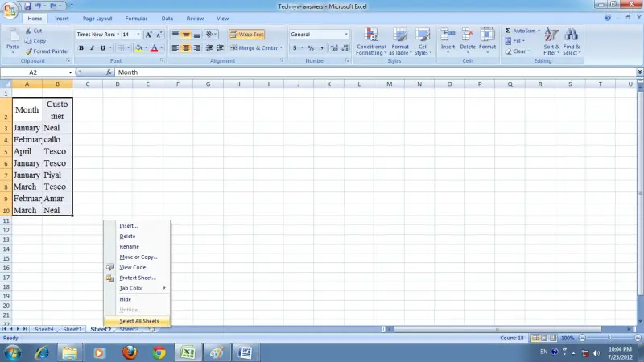The image size is (644, 362).
Task: Click the Office Button
Action: (x=10, y=10)
